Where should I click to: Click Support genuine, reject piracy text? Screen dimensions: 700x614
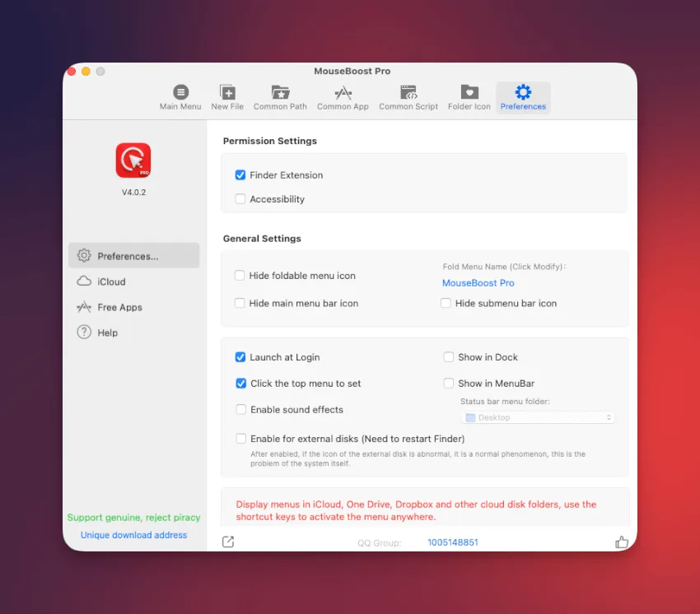click(133, 517)
